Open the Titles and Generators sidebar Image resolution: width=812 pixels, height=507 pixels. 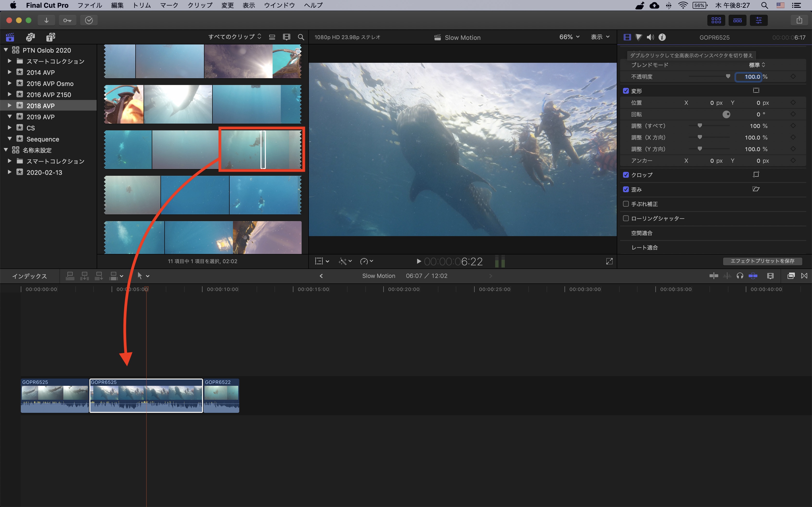(x=51, y=37)
